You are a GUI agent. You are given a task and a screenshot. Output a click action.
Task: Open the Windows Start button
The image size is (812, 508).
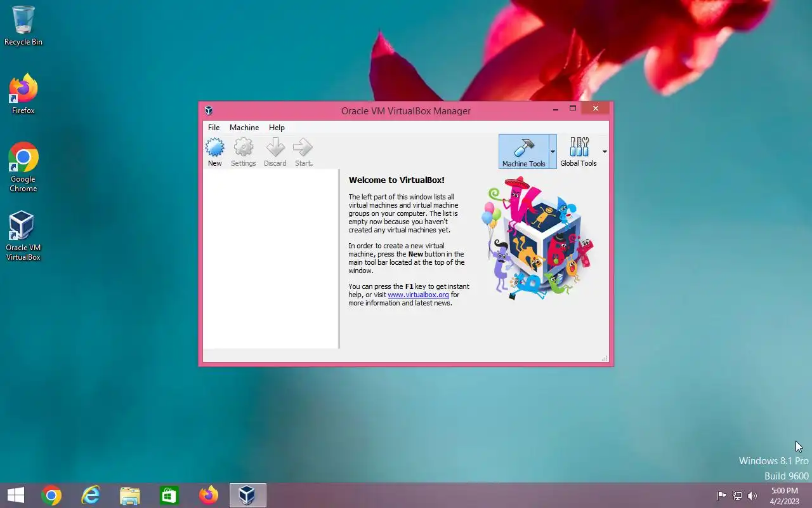tap(15, 495)
